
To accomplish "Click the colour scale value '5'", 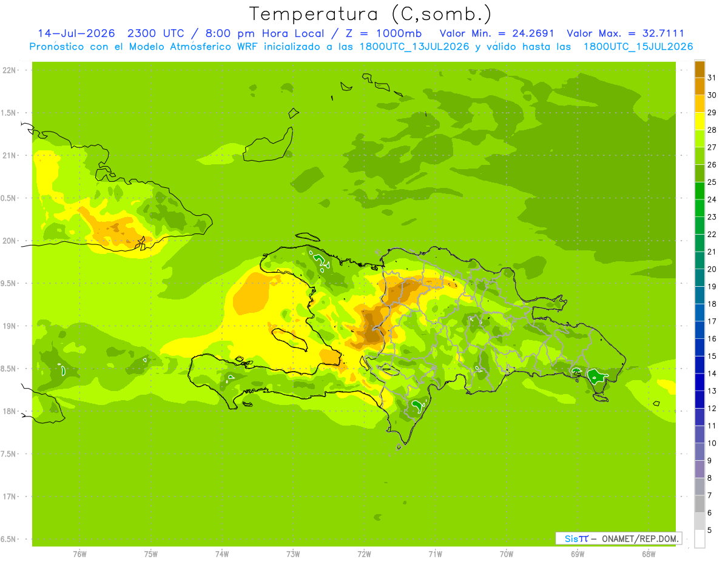I will coord(710,530).
